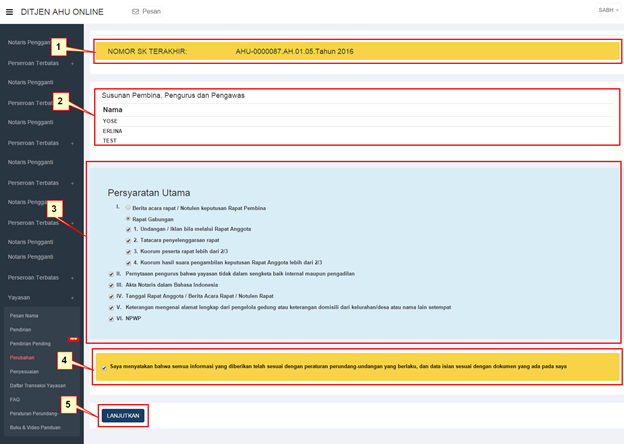Toggle the hamburger menu icon
This screenshot has width=624, height=444.
10,11
